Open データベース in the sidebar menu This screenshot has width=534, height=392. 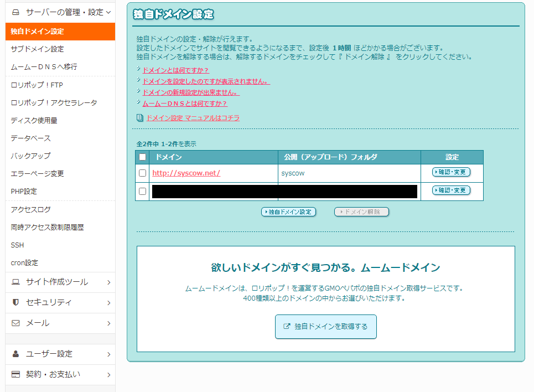(30, 138)
